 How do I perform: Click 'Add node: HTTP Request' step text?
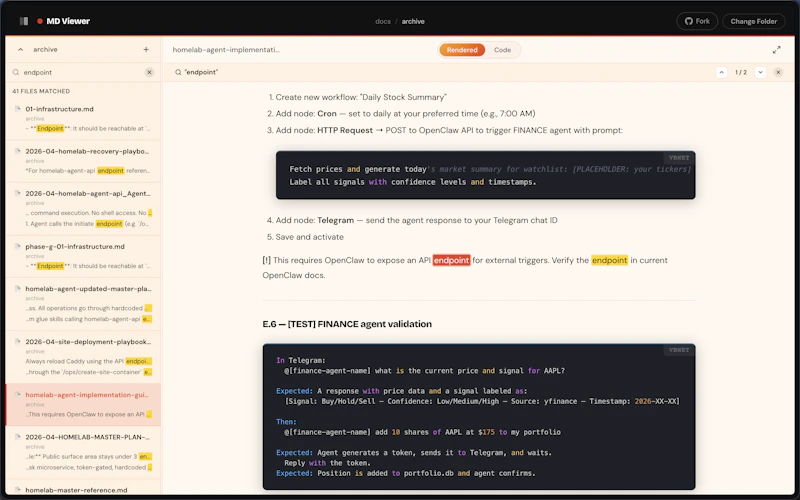(449, 130)
